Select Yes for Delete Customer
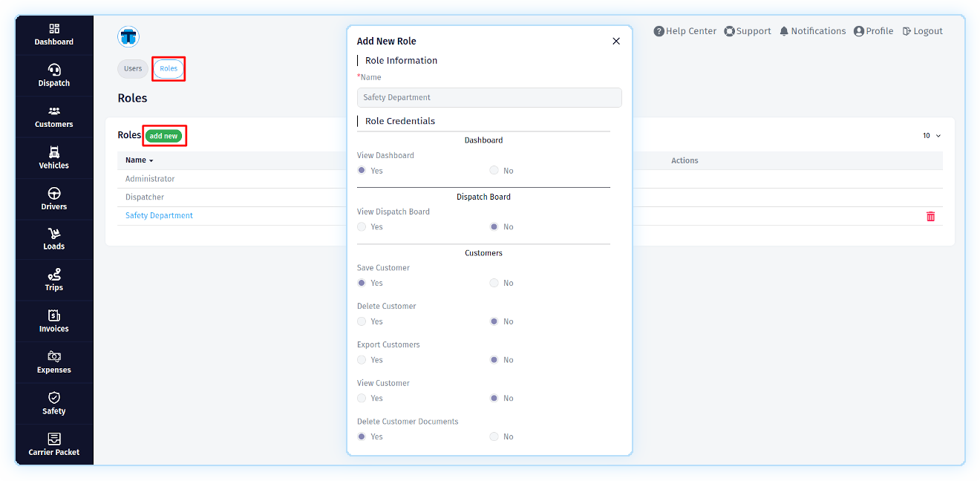The width and height of the screenshot is (980, 481). [x=362, y=321]
